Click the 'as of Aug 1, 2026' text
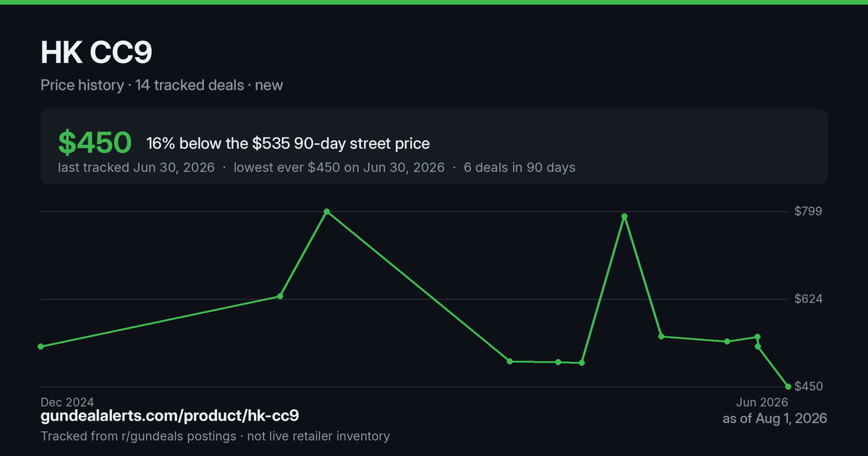Image resolution: width=868 pixels, height=456 pixels. click(x=775, y=418)
